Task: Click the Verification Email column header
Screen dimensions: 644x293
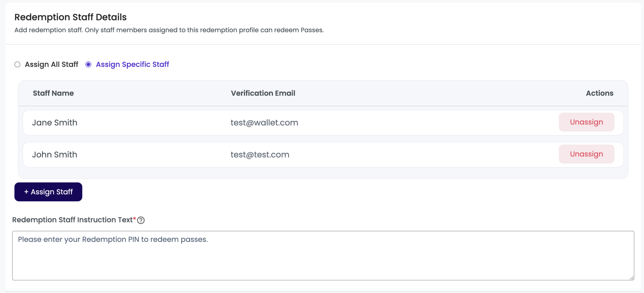Action: (263, 93)
